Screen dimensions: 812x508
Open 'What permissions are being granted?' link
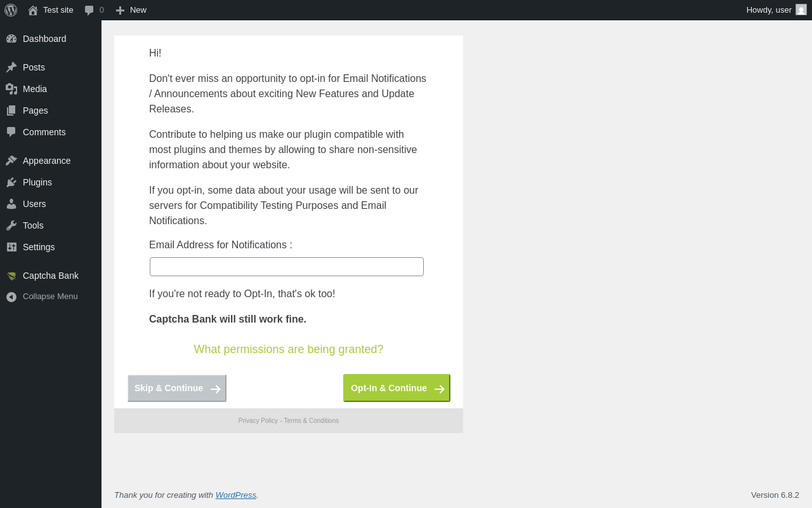coord(289,349)
